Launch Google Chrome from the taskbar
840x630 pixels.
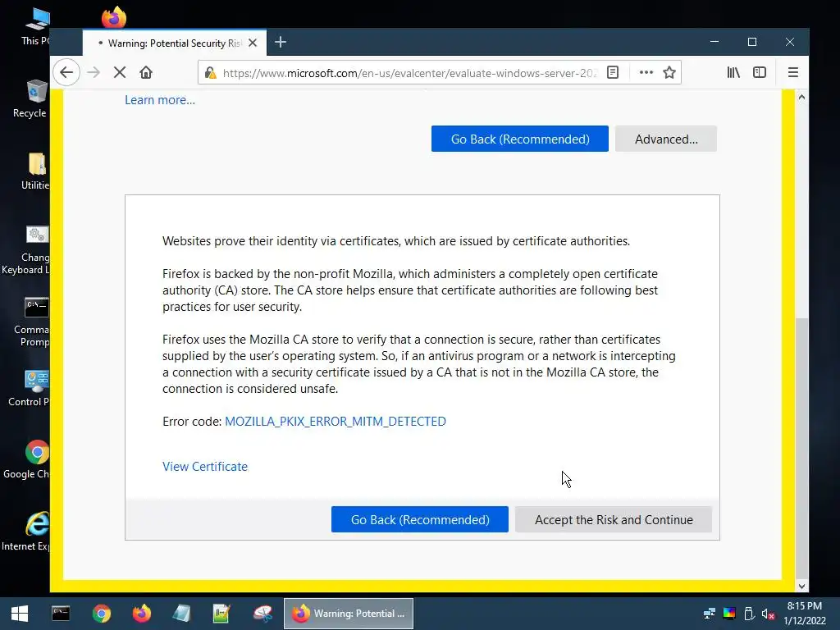pos(101,614)
